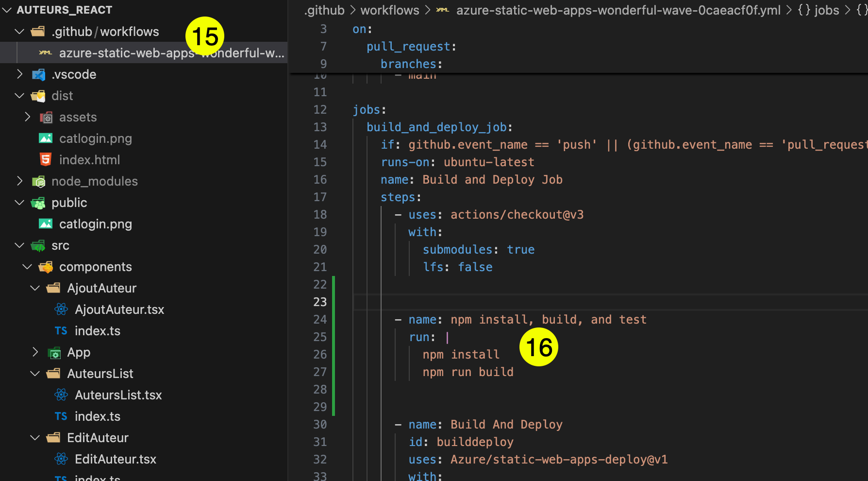The width and height of the screenshot is (868, 481).
Task: Click the YAML icon beside azure-static-web-apps workflow file
Action: [x=45, y=52]
